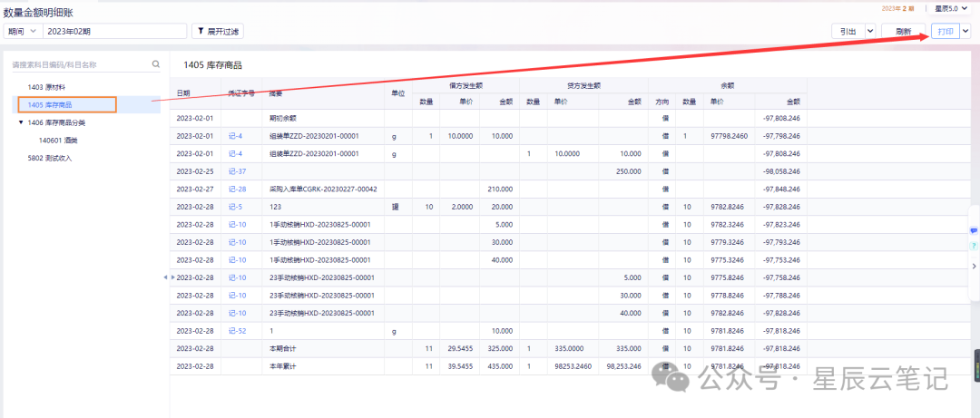Click the panel collapse arrows beside the tree
980x418 pixels.
click(x=169, y=277)
